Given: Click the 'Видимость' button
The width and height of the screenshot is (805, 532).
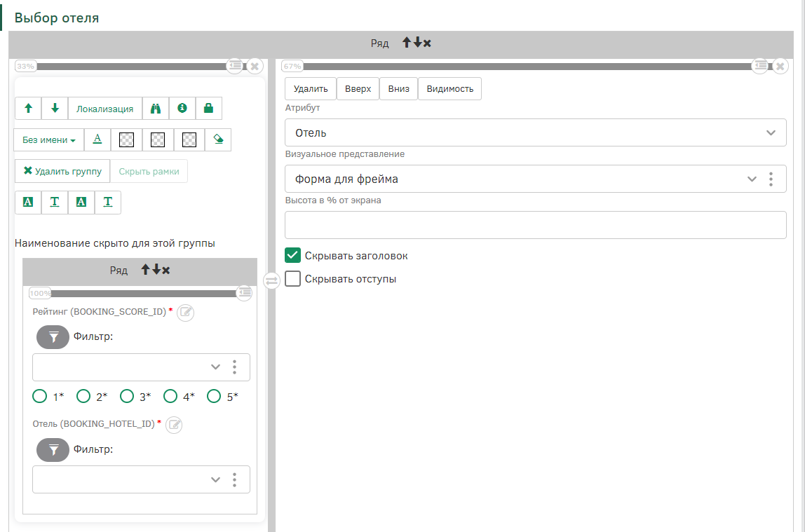Looking at the screenshot, I should tap(449, 89).
